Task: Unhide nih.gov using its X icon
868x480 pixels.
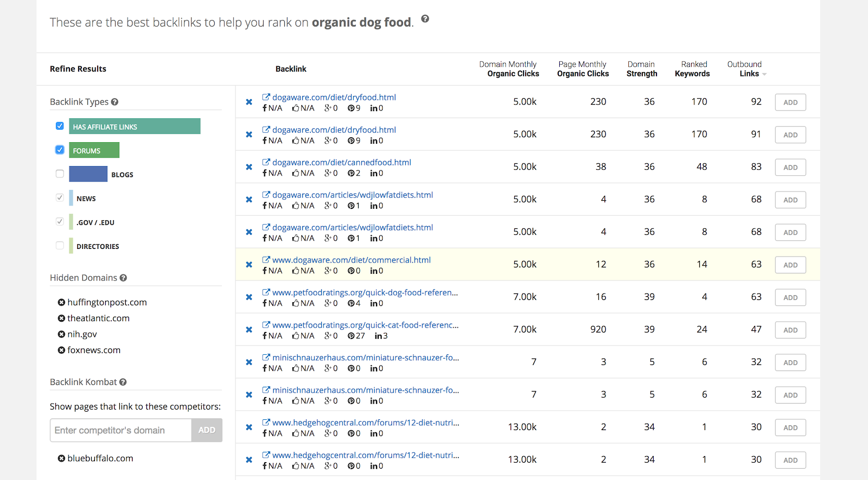Action: click(61, 334)
